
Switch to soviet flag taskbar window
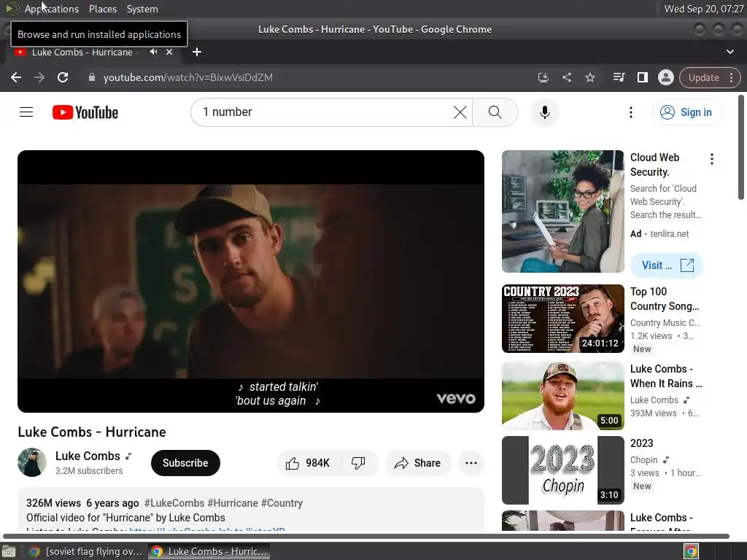pyautogui.click(x=86, y=551)
